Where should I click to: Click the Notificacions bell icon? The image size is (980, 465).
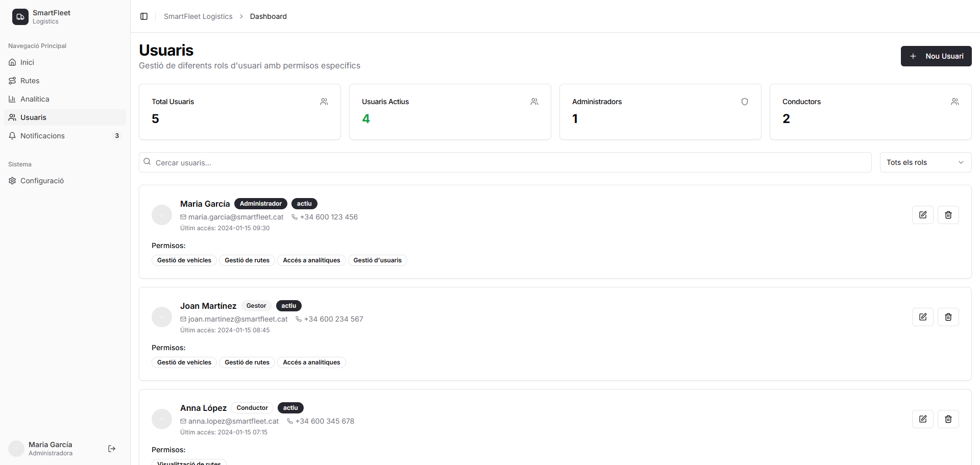12,136
